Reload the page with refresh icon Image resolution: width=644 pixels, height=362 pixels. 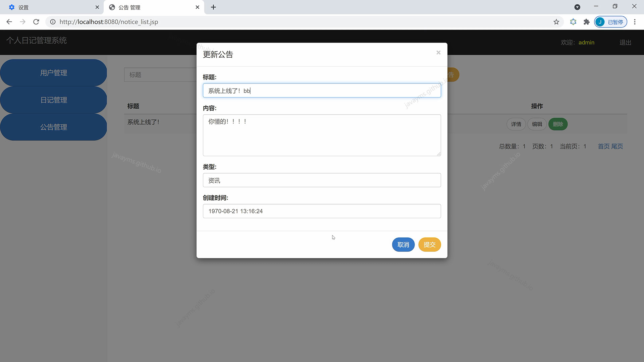click(x=36, y=22)
